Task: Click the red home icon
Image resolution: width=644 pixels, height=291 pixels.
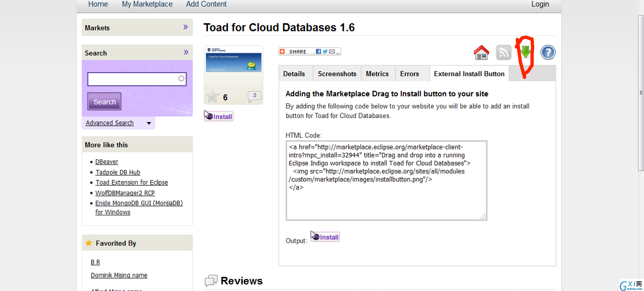Action: click(x=481, y=52)
